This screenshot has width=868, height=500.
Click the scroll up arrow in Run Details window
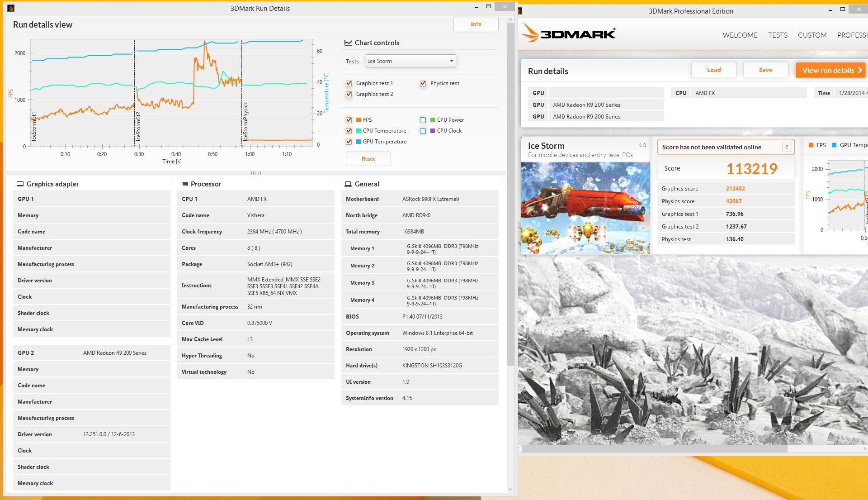(x=510, y=19)
